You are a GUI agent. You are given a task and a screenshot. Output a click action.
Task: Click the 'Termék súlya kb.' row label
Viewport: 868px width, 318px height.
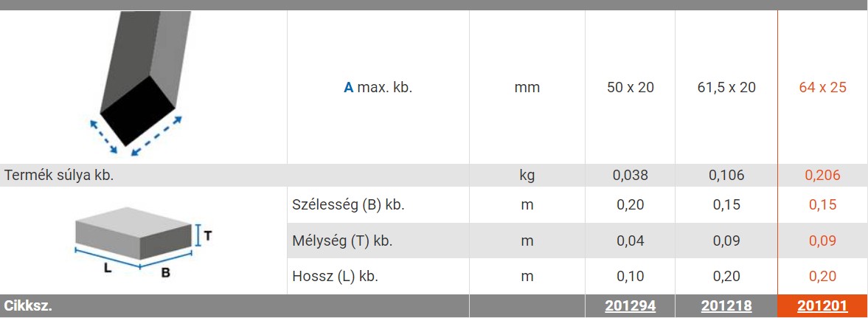59,176
